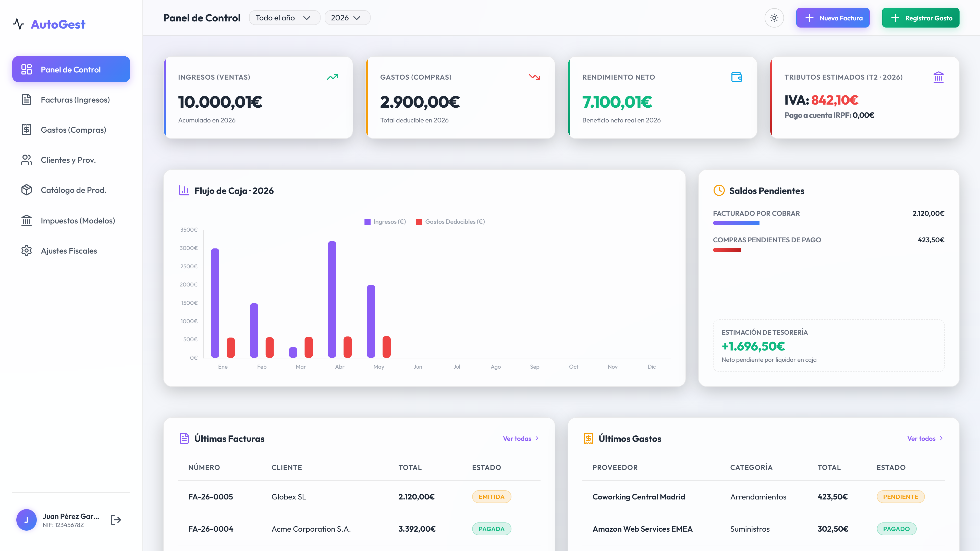This screenshot has height=551, width=980.
Task: Open Catálogo de Prod. page
Action: click(71, 190)
